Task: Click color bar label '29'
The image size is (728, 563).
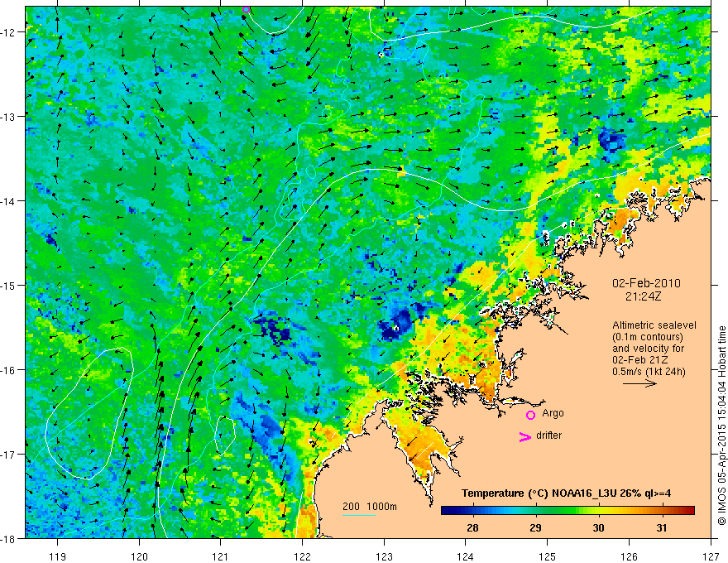Action: click(536, 528)
